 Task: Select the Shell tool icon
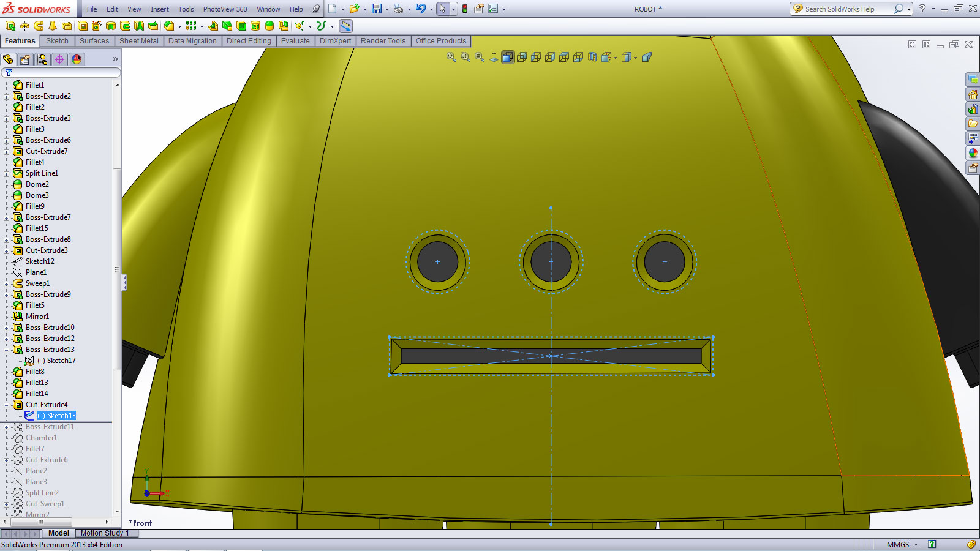[x=241, y=26]
